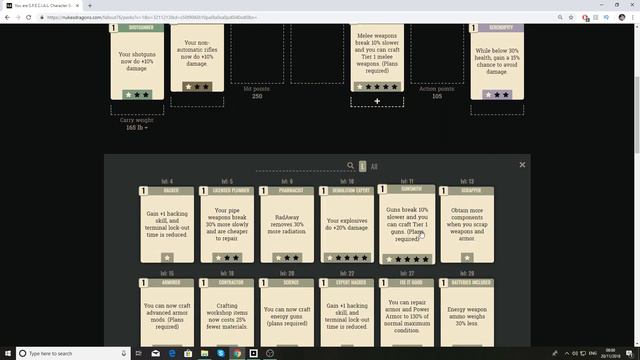The height and width of the screenshot is (360, 640).
Task: Pick the Armorer advanced armor mods card
Action: tap(167, 313)
